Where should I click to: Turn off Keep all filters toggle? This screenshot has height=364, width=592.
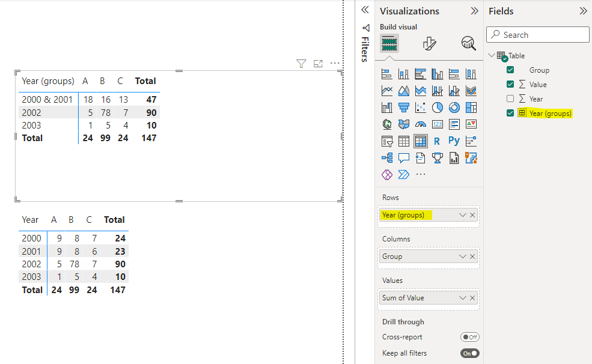pos(469,353)
